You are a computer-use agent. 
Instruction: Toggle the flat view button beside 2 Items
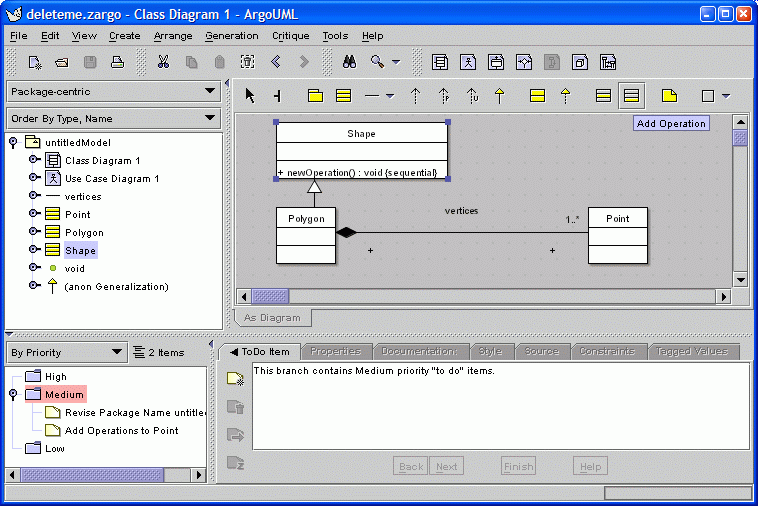pyautogui.click(x=139, y=352)
